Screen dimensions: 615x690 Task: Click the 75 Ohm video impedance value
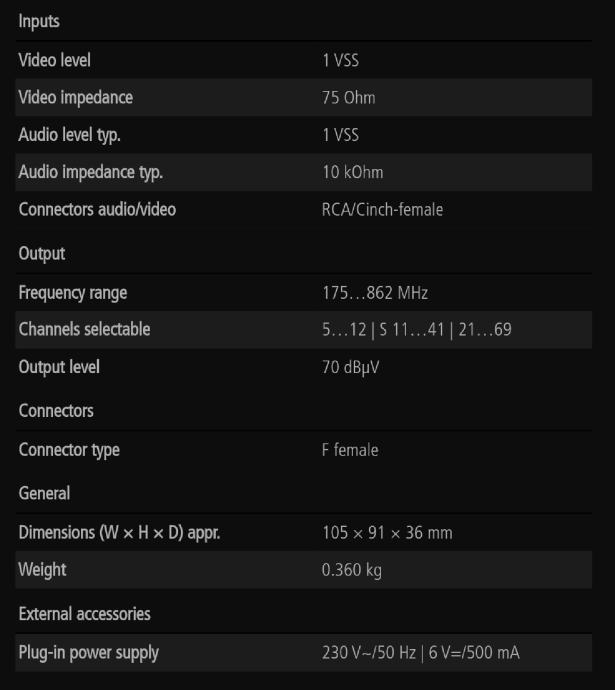tap(349, 98)
